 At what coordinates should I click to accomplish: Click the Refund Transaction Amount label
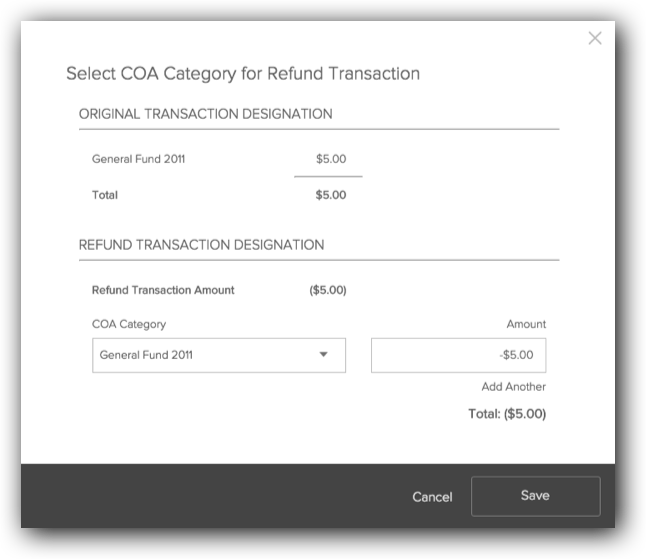point(163,290)
